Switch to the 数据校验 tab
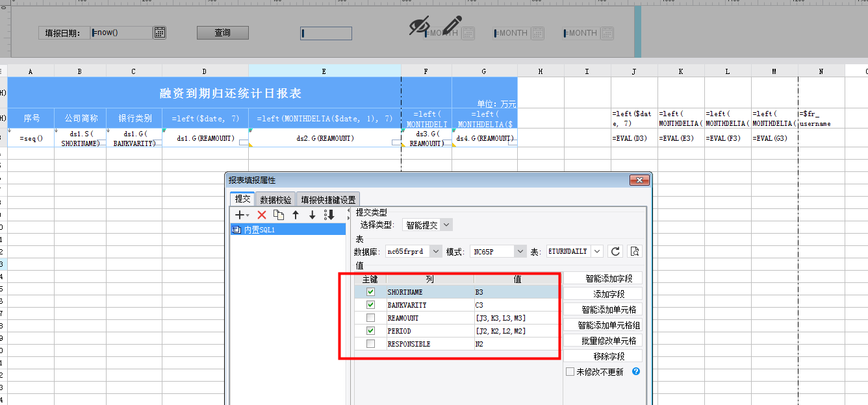Image resolution: width=868 pixels, height=405 pixels. (276, 200)
